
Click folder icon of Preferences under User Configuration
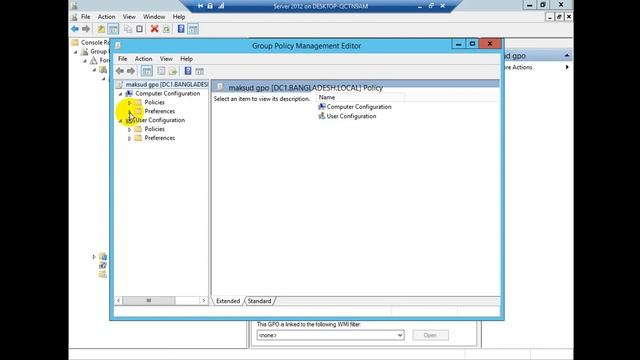(138, 138)
